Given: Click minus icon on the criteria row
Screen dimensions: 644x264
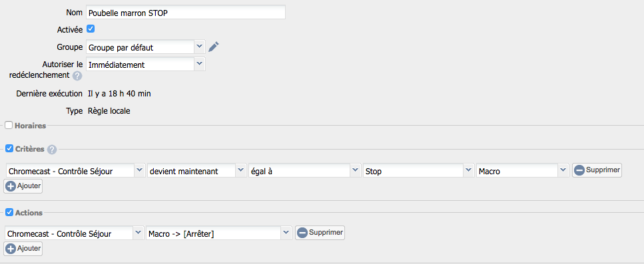Looking at the screenshot, I should point(579,170).
